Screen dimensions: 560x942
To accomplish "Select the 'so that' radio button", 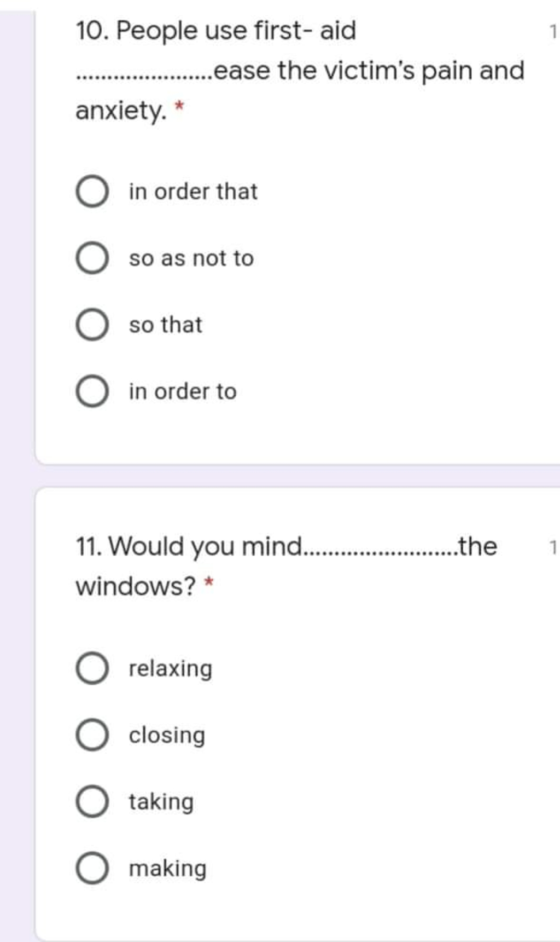I will pyautogui.click(x=92, y=325).
